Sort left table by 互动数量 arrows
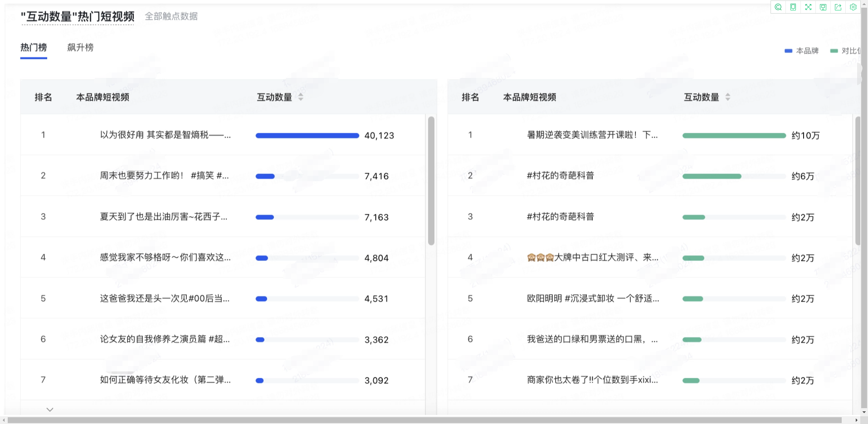Screen dimensions: 868x424 pos(301,97)
